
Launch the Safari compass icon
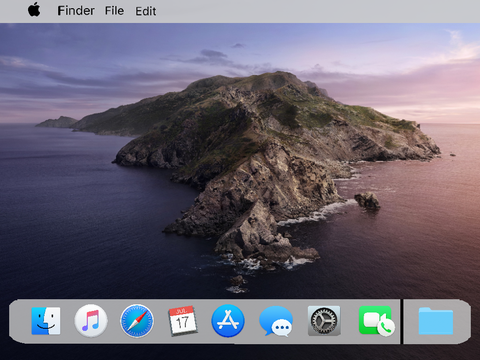coord(137,321)
